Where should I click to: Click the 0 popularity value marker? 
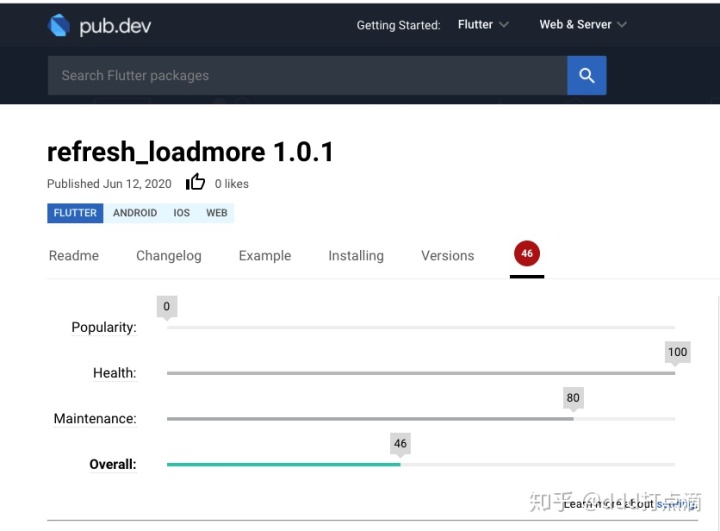click(167, 307)
